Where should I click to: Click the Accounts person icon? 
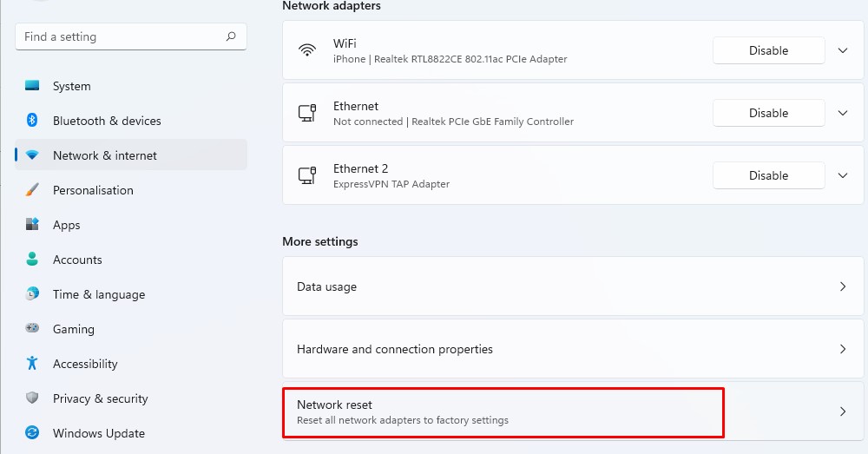click(x=32, y=259)
